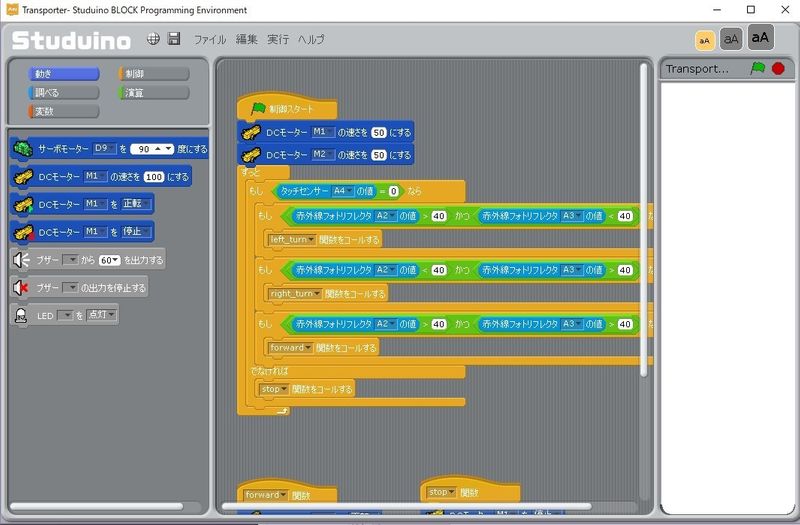Click the floppy disk save icon
The image size is (800, 525).
[x=174, y=39]
